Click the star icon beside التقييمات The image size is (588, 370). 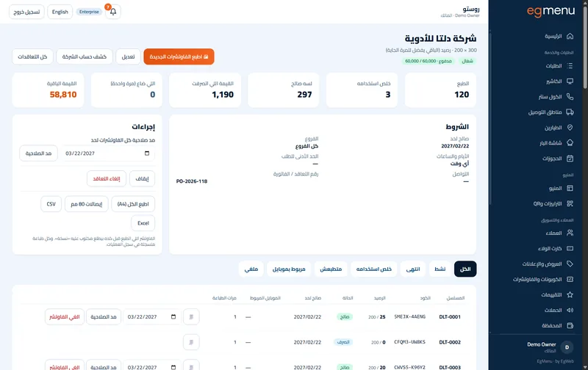pos(570,294)
